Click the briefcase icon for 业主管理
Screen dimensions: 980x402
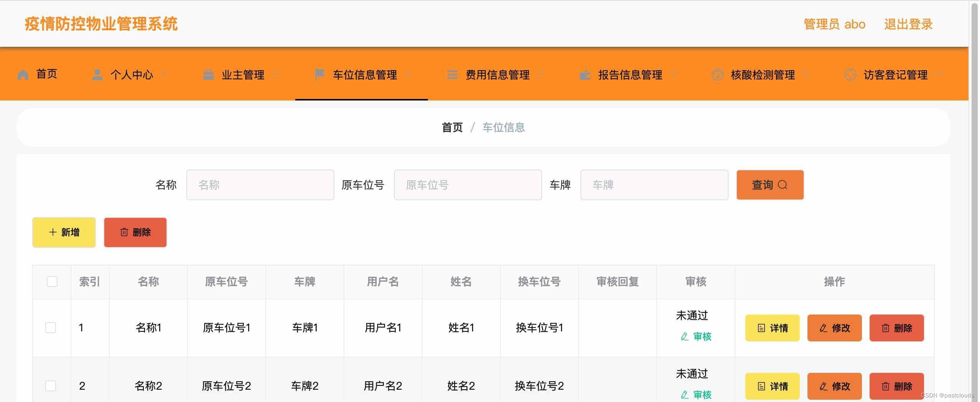[208, 74]
